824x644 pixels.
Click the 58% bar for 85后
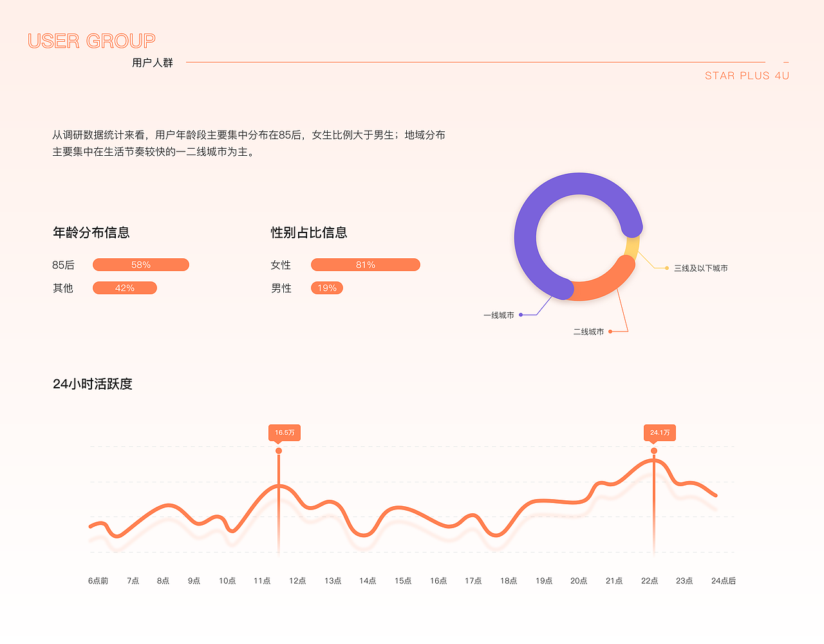click(x=140, y=265)
